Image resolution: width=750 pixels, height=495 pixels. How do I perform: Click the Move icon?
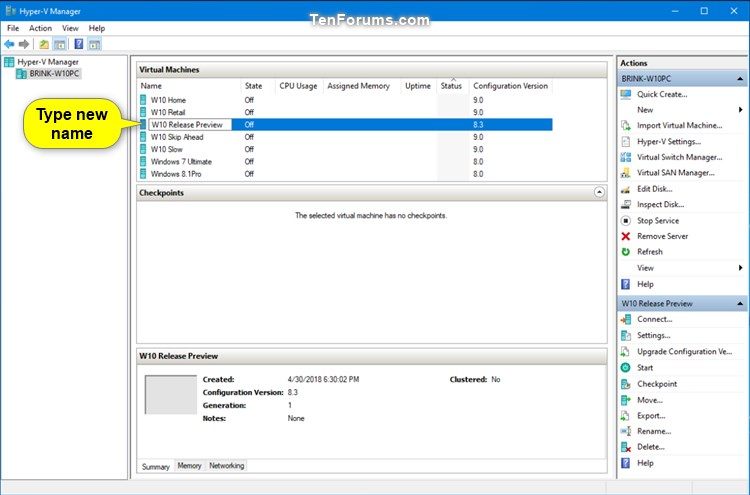coord(626,400)
